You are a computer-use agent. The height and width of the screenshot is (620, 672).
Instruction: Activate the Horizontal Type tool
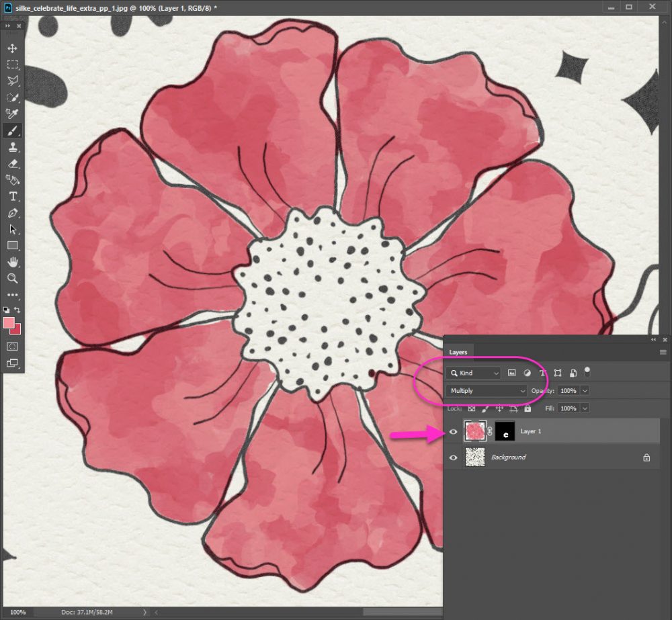coord(13,196)
